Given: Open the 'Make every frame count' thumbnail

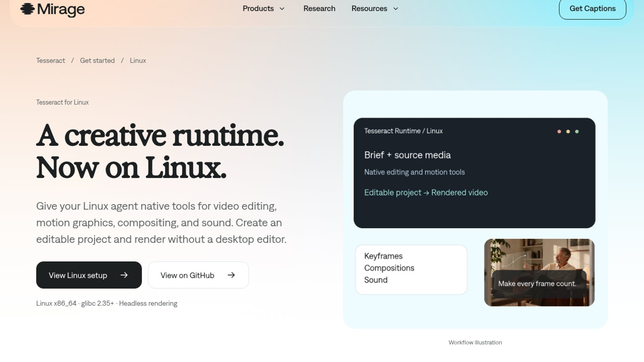Looking at the screenshot, I should 539,273.
